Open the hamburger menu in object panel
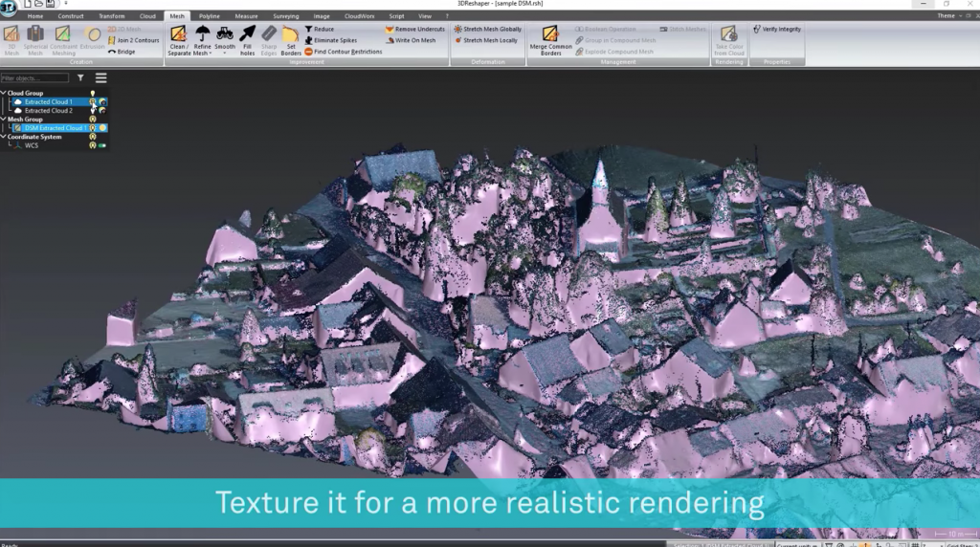This screenshot has width=980, height=547. click(100, 78)
